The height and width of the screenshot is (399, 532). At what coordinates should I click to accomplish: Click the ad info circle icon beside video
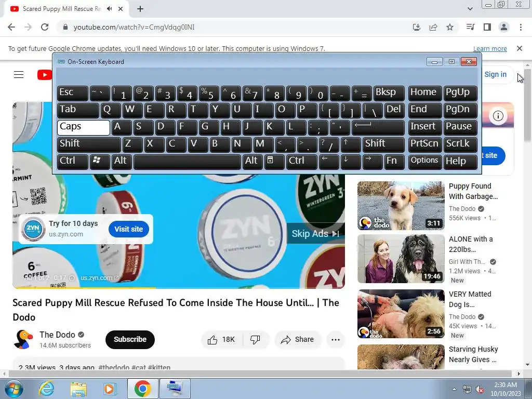498,116
